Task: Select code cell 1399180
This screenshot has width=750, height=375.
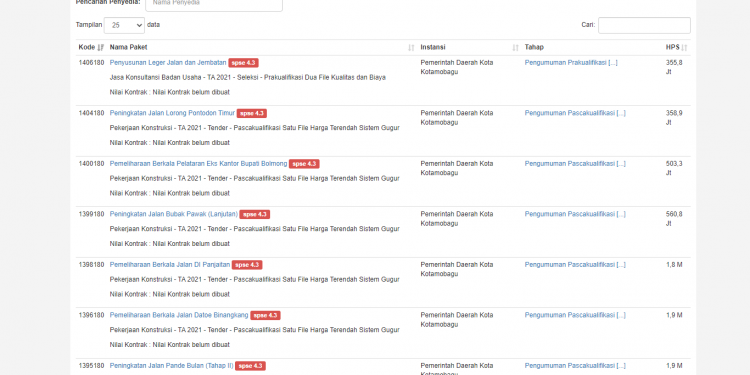Action: point(91,214)
